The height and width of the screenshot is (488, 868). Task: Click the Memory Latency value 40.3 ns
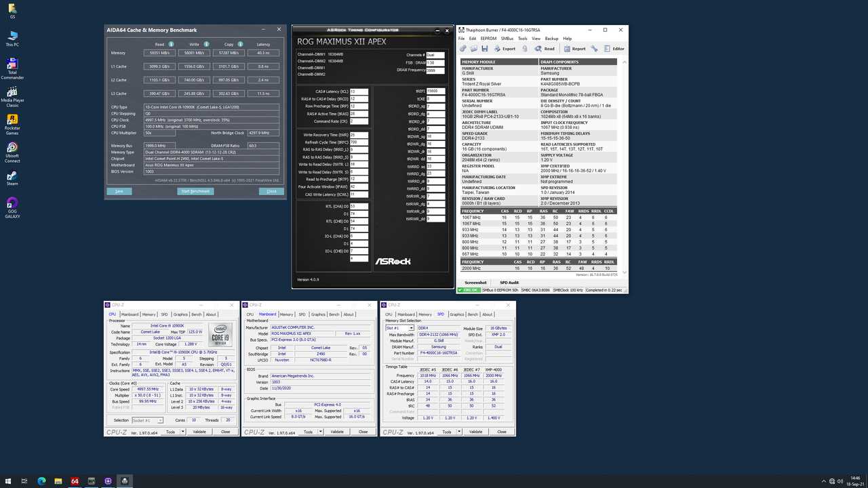(x=263, y=52)
